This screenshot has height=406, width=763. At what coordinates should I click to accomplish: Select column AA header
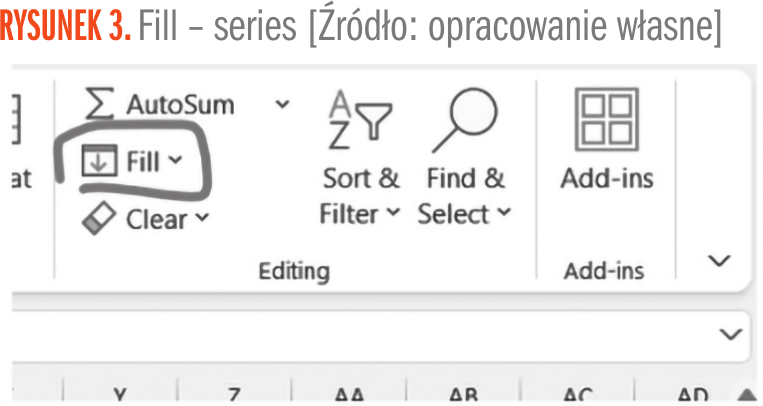[x=348, y=395]
